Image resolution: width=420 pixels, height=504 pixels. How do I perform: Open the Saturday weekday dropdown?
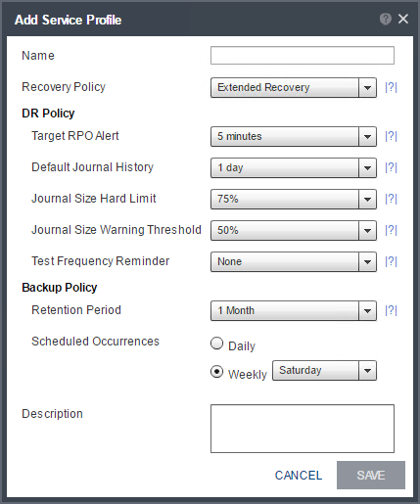pyautogui.click(x=324, y=371)
